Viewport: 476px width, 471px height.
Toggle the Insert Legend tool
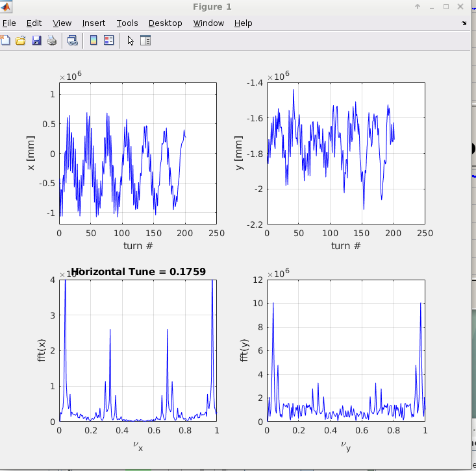[108, 40]
